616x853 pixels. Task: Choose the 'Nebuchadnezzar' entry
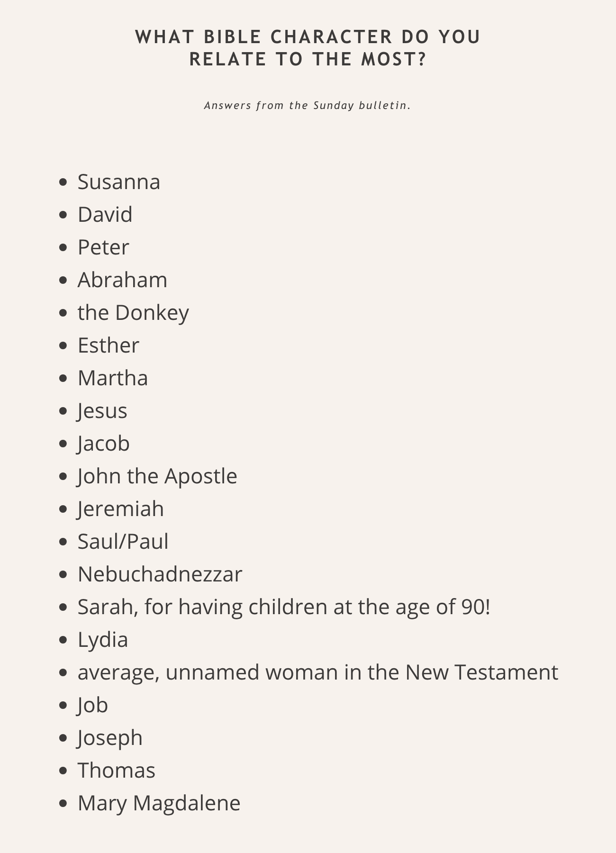click(x=160, y=574)
